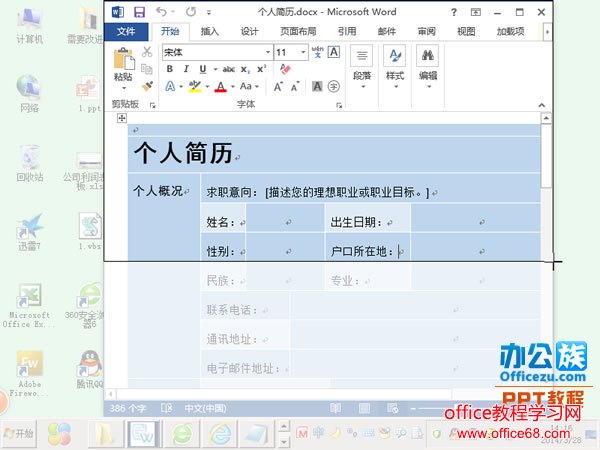Decrease font size with shrink A
Screen dimensions: 600x450
click(x=295, y=87)
